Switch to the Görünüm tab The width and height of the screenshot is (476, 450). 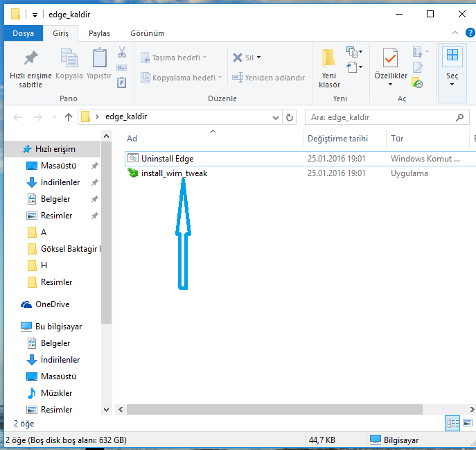click(x=148, y=33)
